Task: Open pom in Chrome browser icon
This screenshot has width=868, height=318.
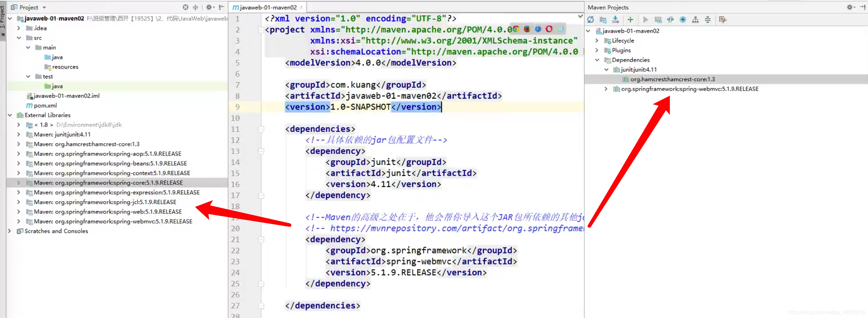Action: [x=515, y=29]
